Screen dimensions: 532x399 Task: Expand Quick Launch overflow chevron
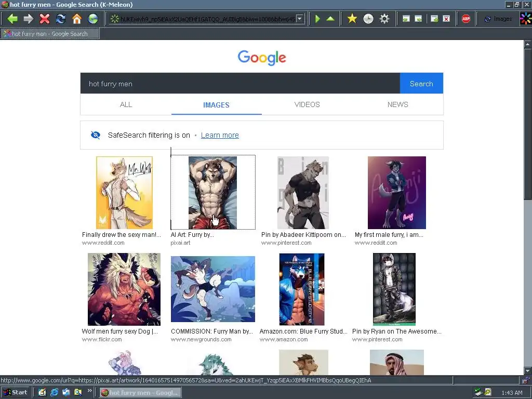[x=90, y=391]
